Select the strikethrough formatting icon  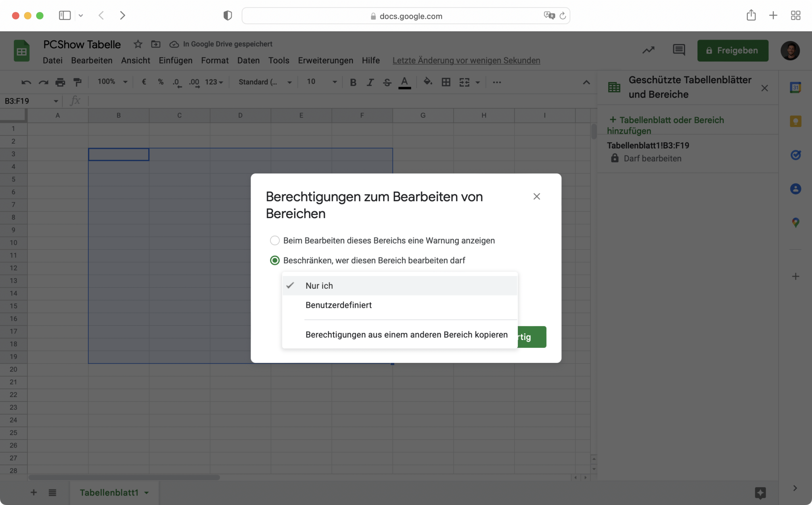click(387, 82)
